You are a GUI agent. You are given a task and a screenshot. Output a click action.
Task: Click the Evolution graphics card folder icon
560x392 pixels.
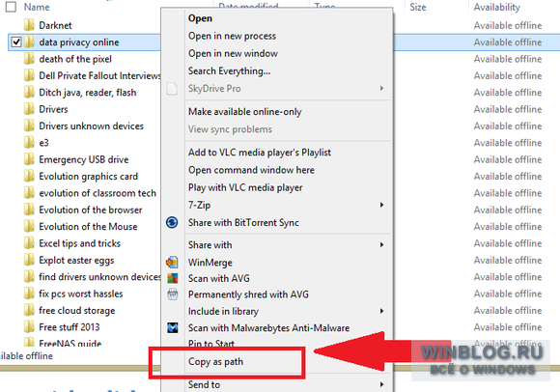[29, 177]
